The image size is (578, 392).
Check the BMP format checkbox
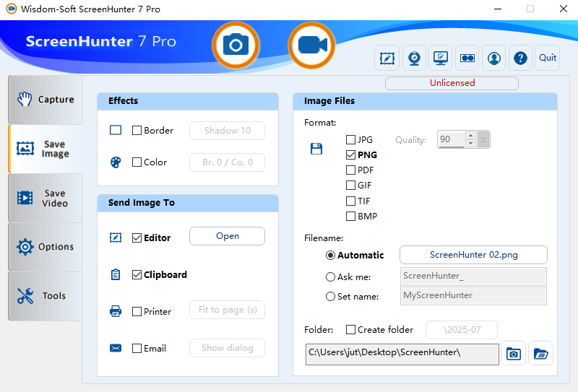click(350, 217)
